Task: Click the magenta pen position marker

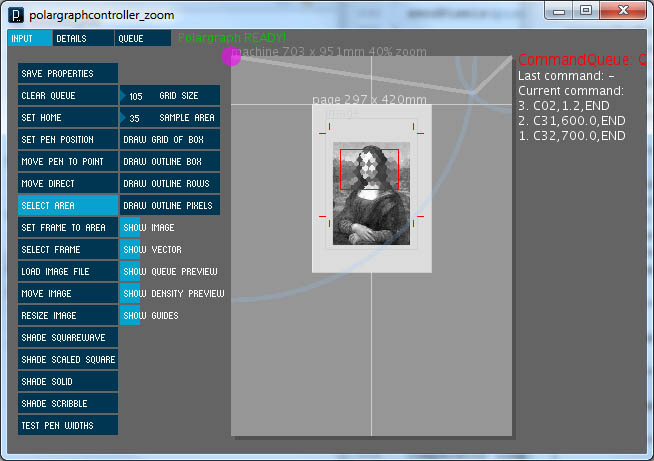Action: (x=231, y=56)
